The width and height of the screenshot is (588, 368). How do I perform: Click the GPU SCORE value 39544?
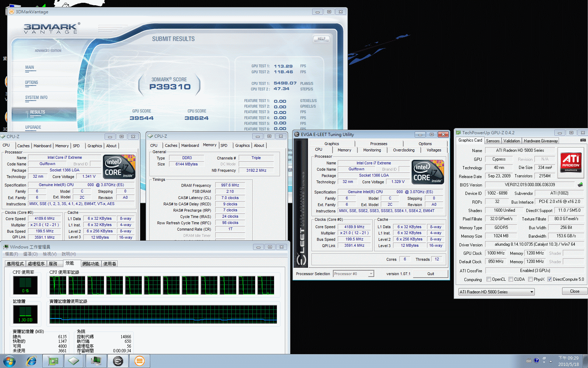point(141,118)
